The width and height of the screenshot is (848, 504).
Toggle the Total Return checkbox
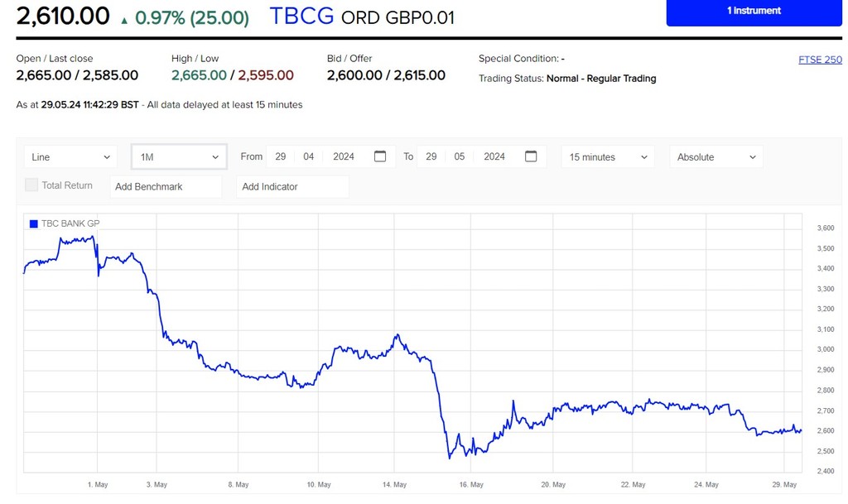coord(31,185)
